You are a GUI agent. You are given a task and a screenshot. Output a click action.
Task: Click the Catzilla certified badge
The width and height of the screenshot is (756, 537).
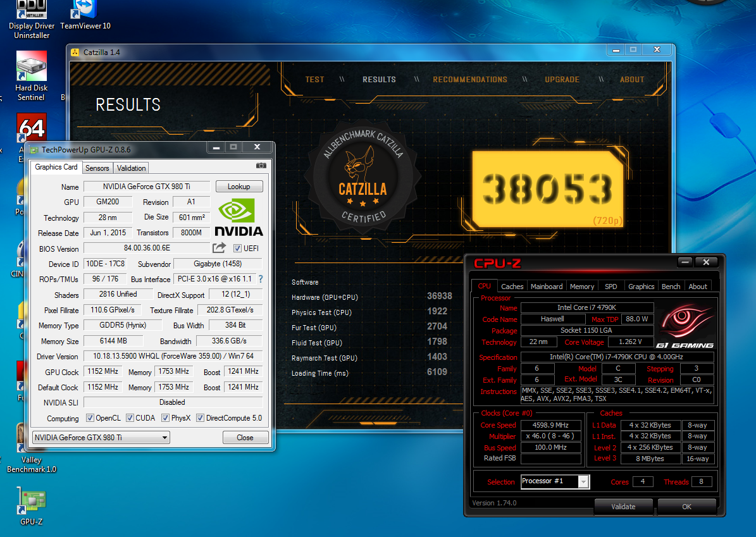click(364, 177)
